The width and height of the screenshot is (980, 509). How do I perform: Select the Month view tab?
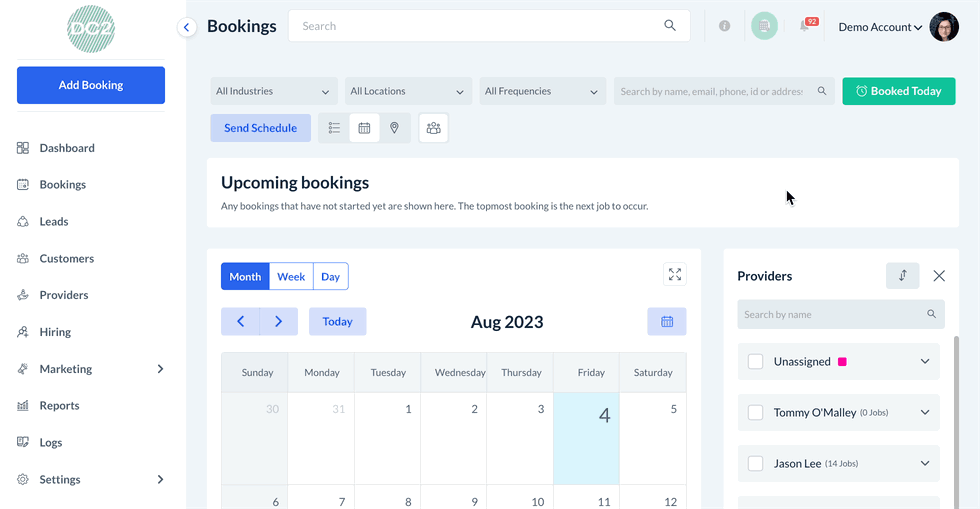tap(245, 276)
